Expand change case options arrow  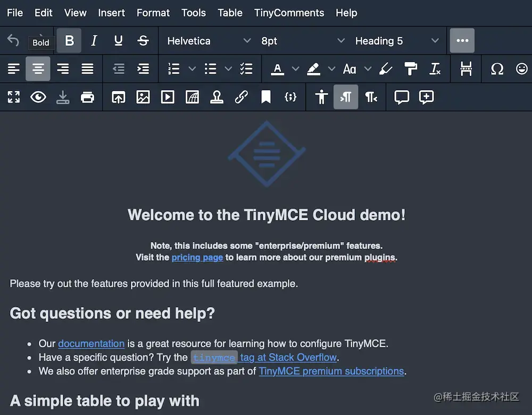368,69
